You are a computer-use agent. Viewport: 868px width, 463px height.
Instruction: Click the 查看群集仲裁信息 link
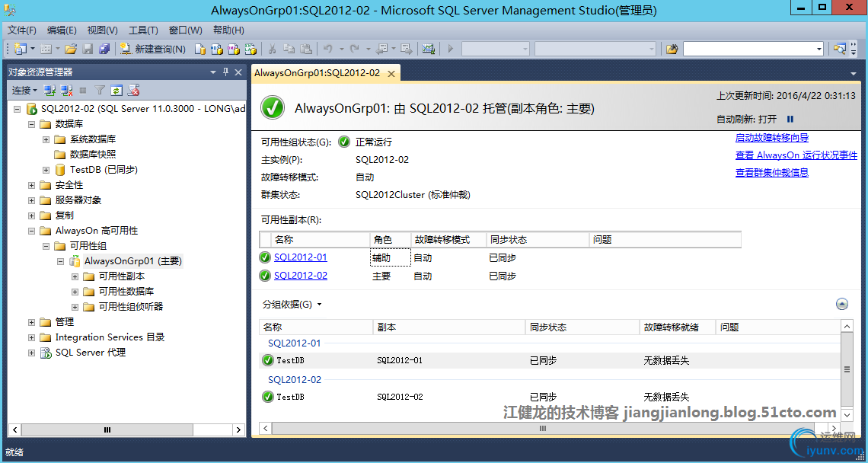(x=771, y=172)
